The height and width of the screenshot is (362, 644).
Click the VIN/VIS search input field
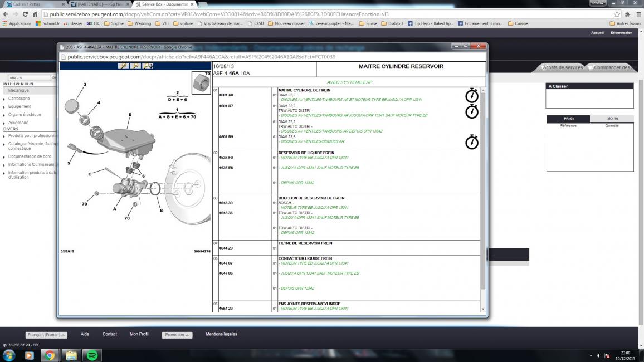[x=29, y=77]
